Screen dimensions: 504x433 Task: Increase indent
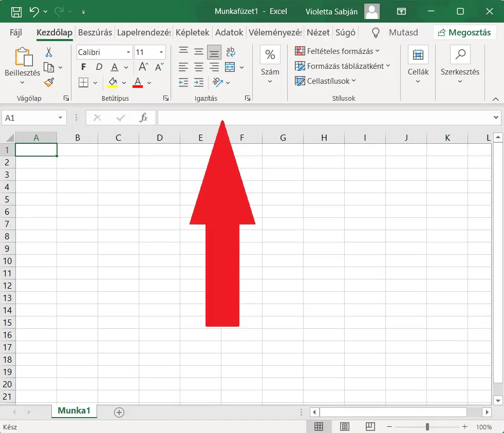(199, 83)
